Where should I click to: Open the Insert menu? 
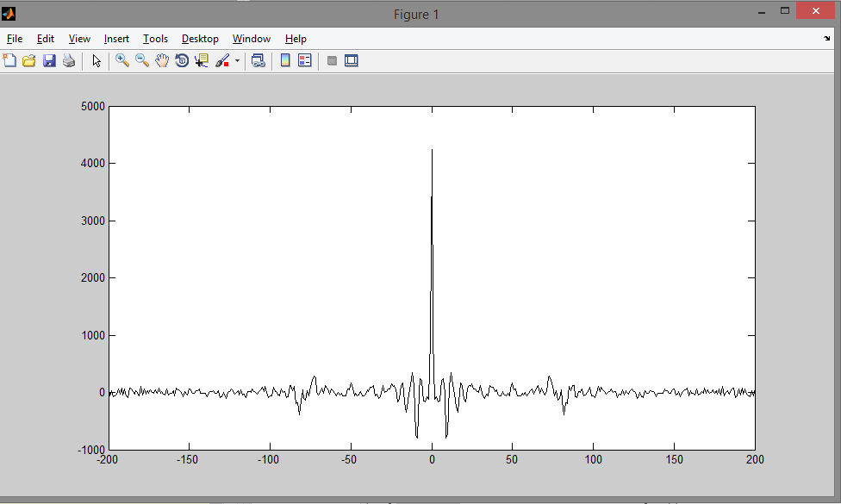[116, 39]
